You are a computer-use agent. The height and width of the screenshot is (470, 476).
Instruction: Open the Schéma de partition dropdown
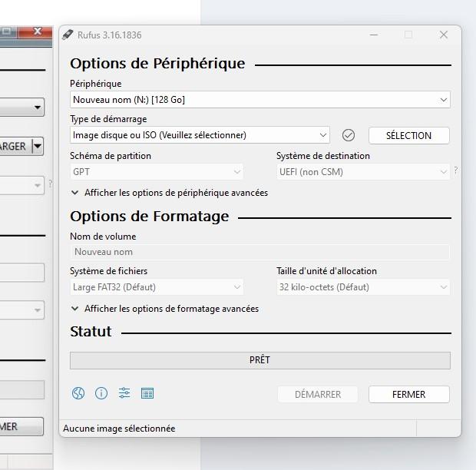[157, 172]
